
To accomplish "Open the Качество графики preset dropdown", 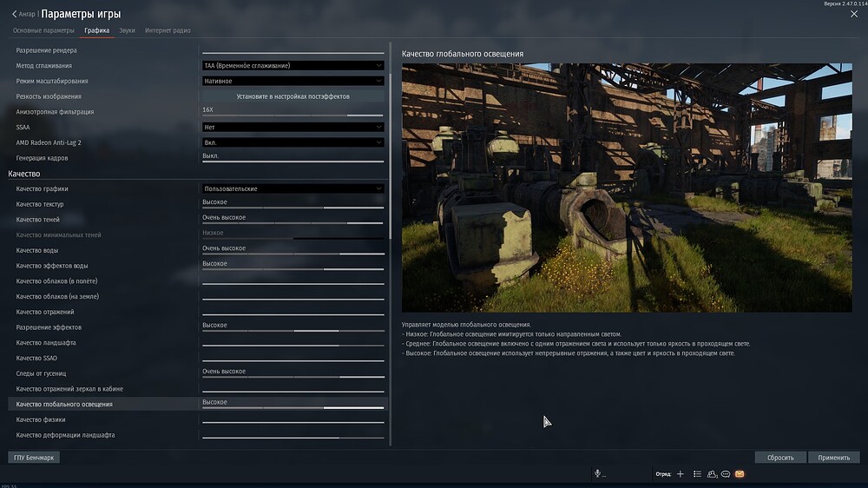I will tap(293, 188).
